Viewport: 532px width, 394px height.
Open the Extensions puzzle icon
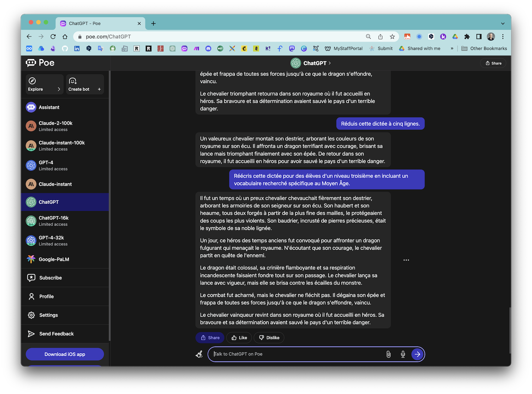(467, 36)
